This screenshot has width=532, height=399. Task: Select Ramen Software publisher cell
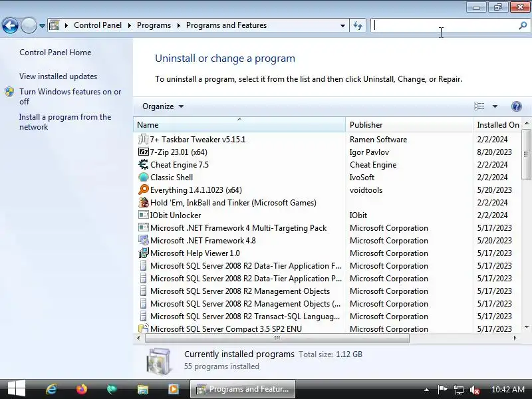pos(378,140)
